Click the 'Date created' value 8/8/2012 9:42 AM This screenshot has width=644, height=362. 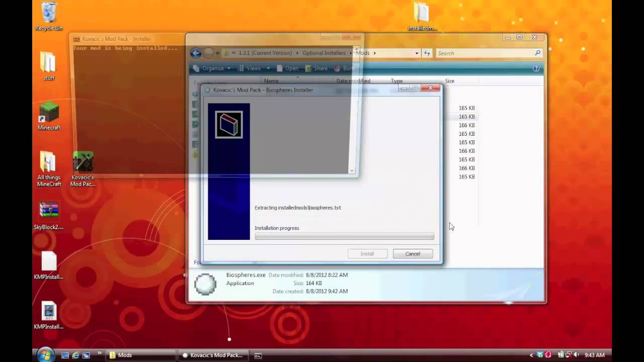tap(327, 291)
